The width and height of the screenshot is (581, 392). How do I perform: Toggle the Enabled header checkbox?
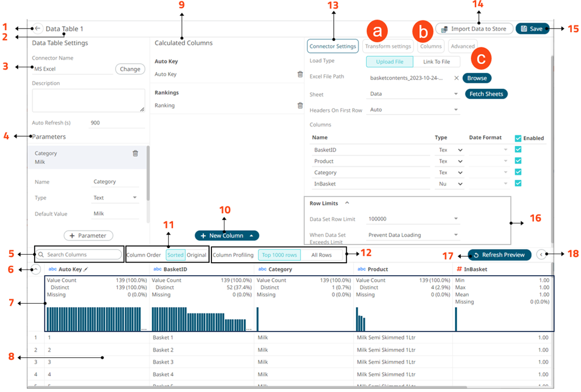pyautogui.click(x=518, y=138)
